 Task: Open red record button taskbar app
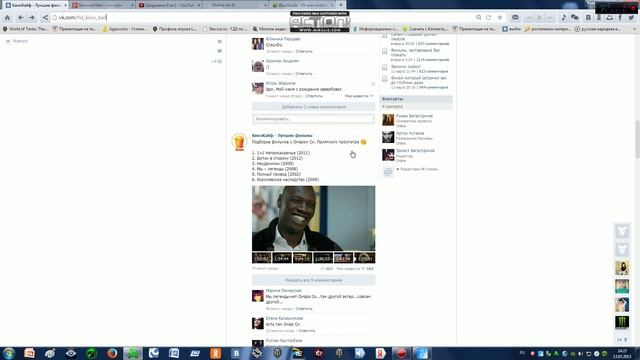coord(401,353)
